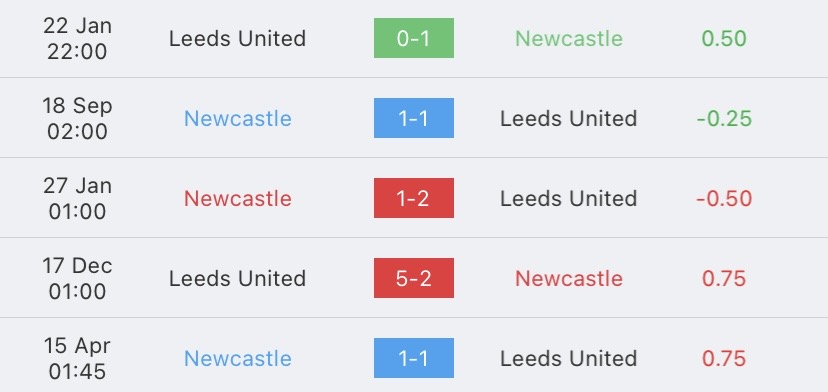
Task: Open the red 1-2 score badge
Action: [x=413, y=198]
